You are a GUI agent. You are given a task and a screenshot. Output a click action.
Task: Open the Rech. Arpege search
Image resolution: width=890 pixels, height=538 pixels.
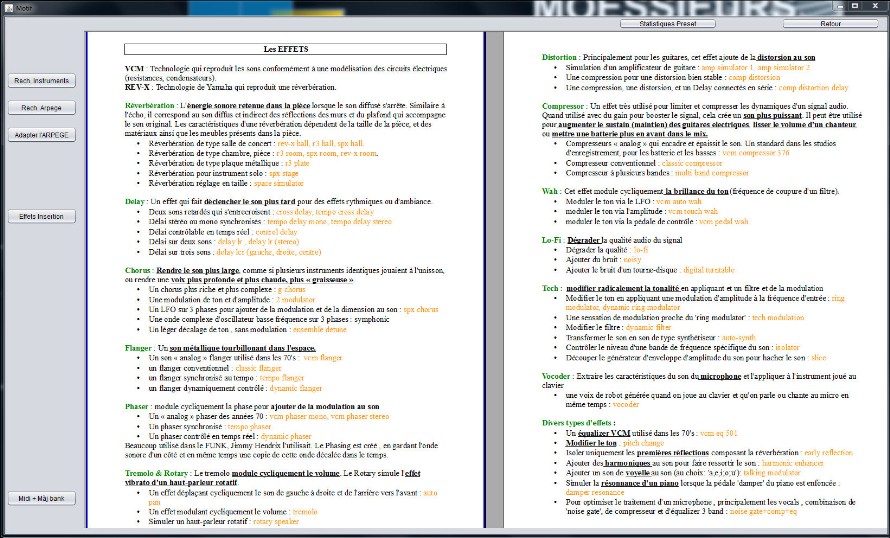41,108
